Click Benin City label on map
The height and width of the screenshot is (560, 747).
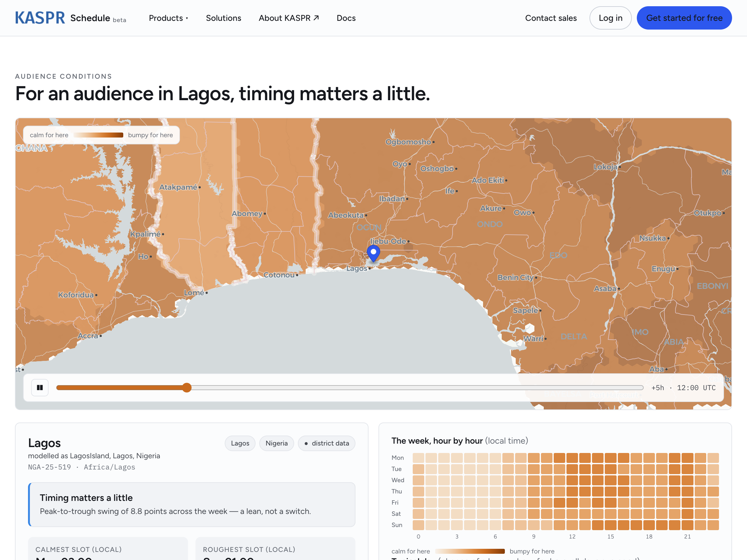point(515,278)
